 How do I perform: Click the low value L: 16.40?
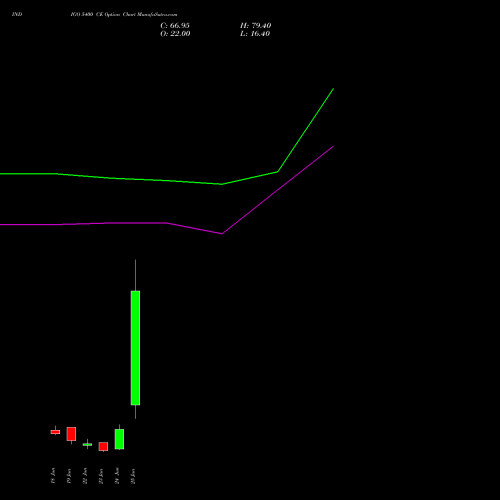point(255,34)
